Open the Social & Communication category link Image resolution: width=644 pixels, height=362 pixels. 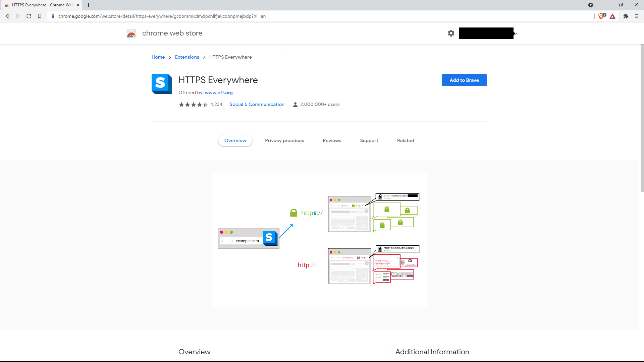(257, 104)
